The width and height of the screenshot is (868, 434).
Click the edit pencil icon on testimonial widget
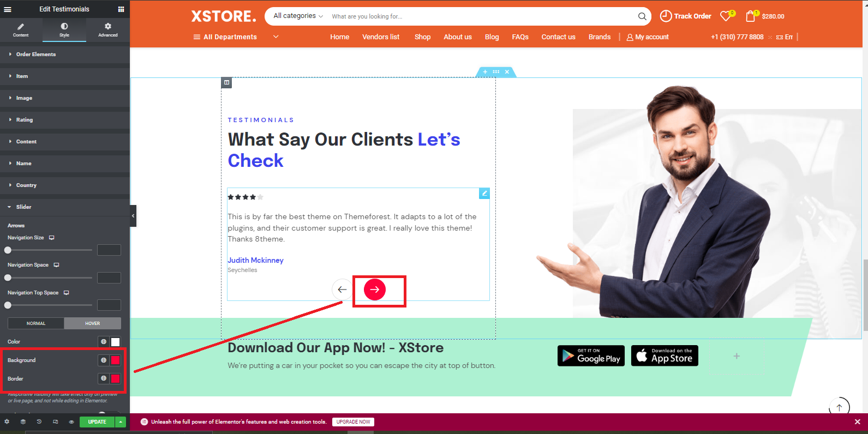pyautogui.click(x=484, y=193)
